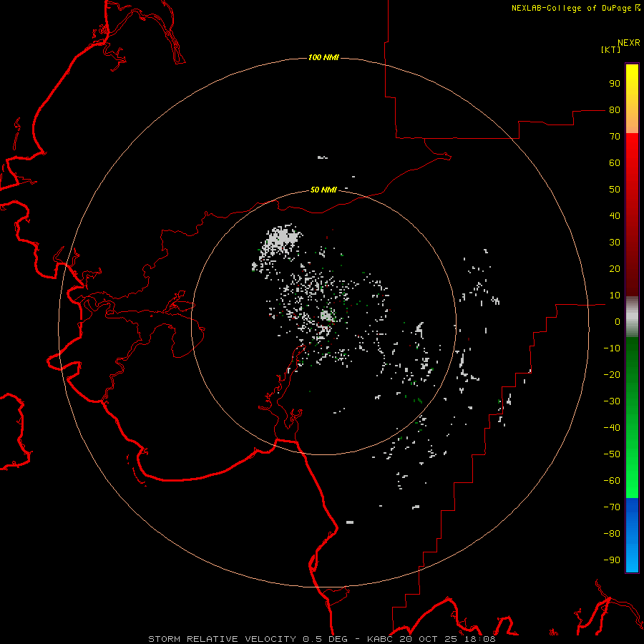Click the 10 knot scale label
This screenshot has width=644, height=644.
click(615, 296)
